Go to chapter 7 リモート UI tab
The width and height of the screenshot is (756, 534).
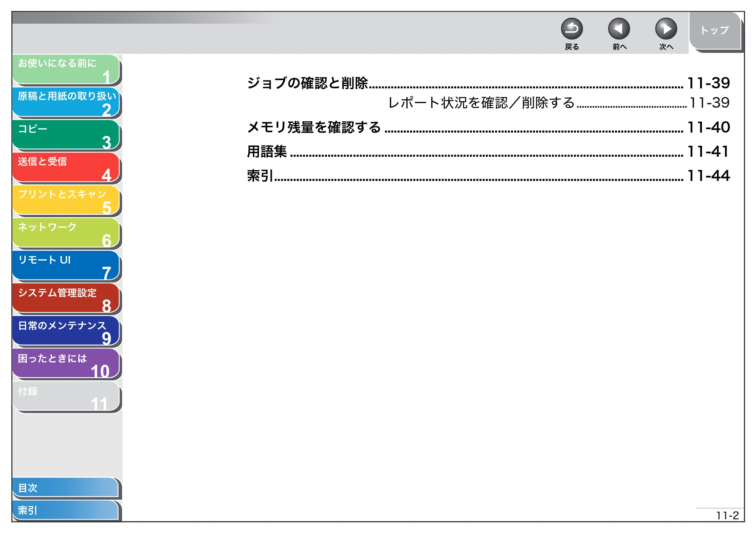pos(66,266)
